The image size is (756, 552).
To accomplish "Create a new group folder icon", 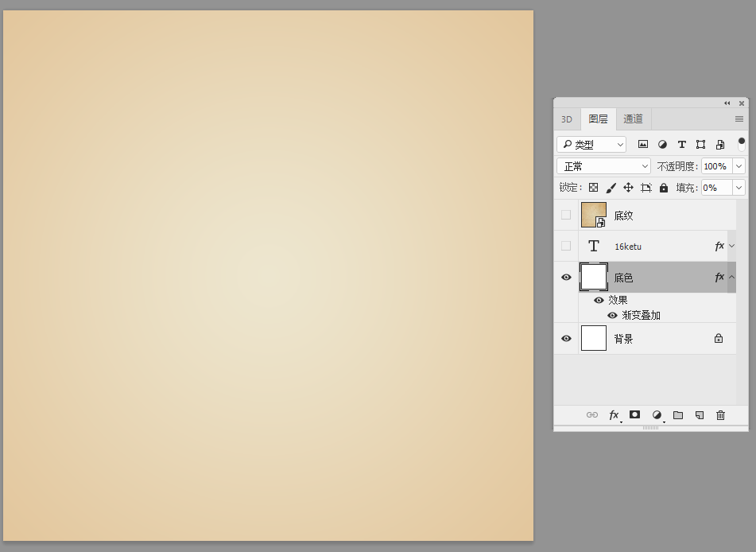I will tap(678, 415).
